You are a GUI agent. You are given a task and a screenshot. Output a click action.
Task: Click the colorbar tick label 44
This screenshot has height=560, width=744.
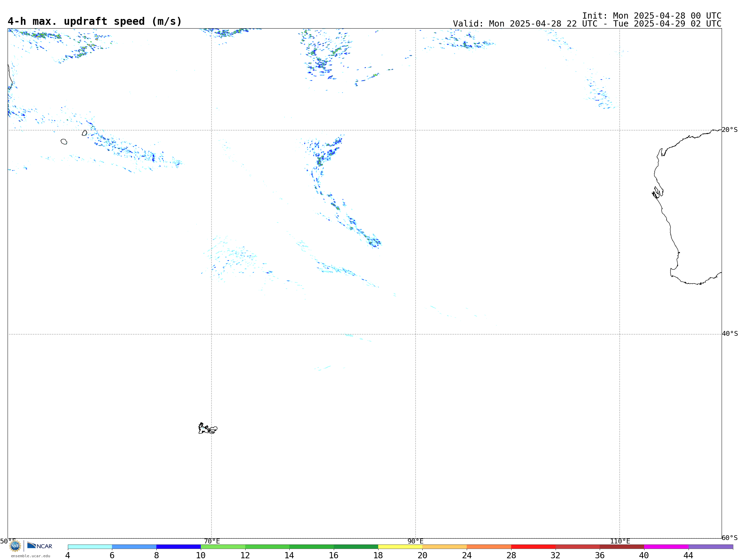click(x=689, y=555)
